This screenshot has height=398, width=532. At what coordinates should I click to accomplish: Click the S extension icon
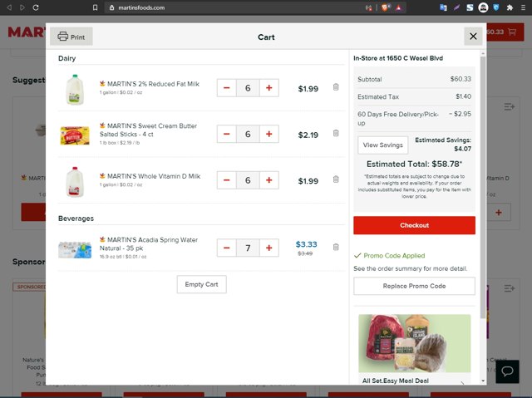pyautogui.click(x=470, y=7)
